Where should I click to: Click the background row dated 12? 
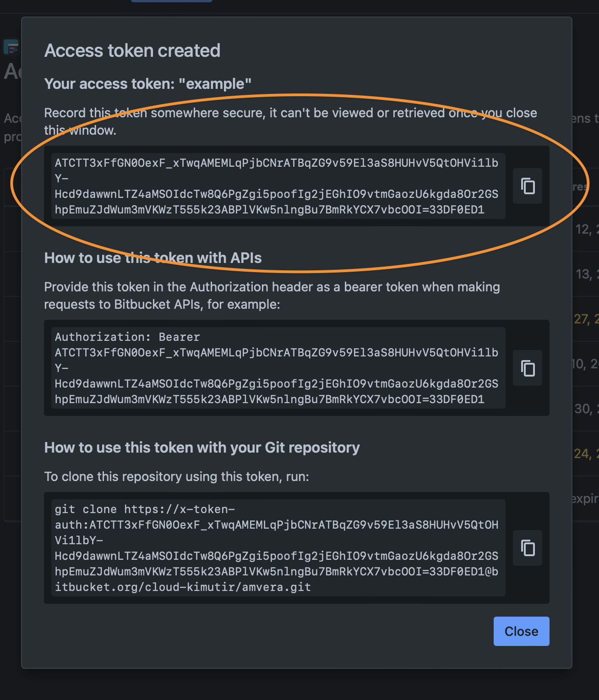(585, 229)
